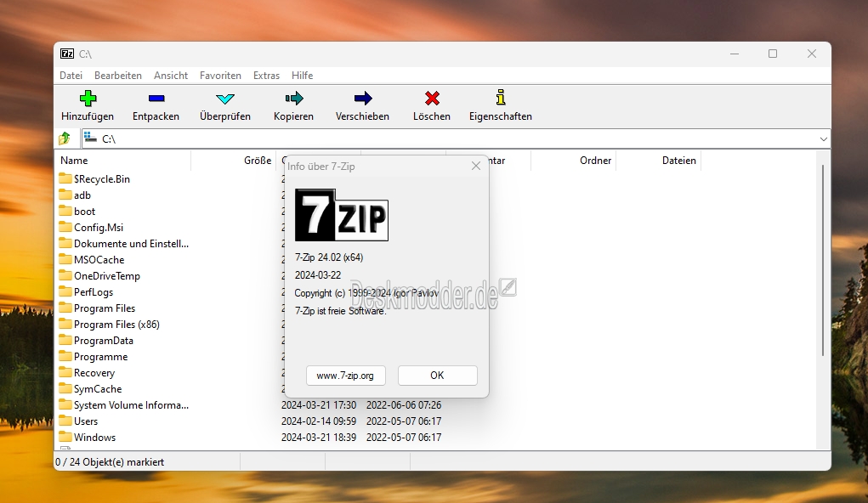Sort by the Größe column header

(234, 161)
